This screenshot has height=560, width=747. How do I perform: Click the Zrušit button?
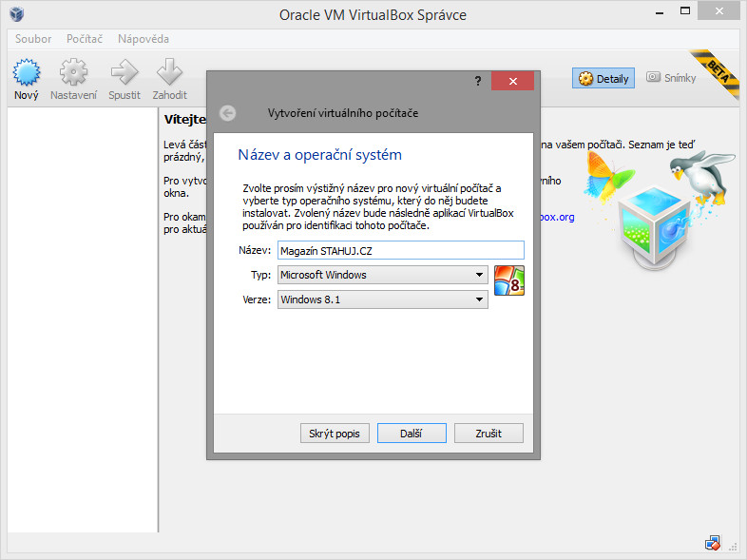(488, 434)
